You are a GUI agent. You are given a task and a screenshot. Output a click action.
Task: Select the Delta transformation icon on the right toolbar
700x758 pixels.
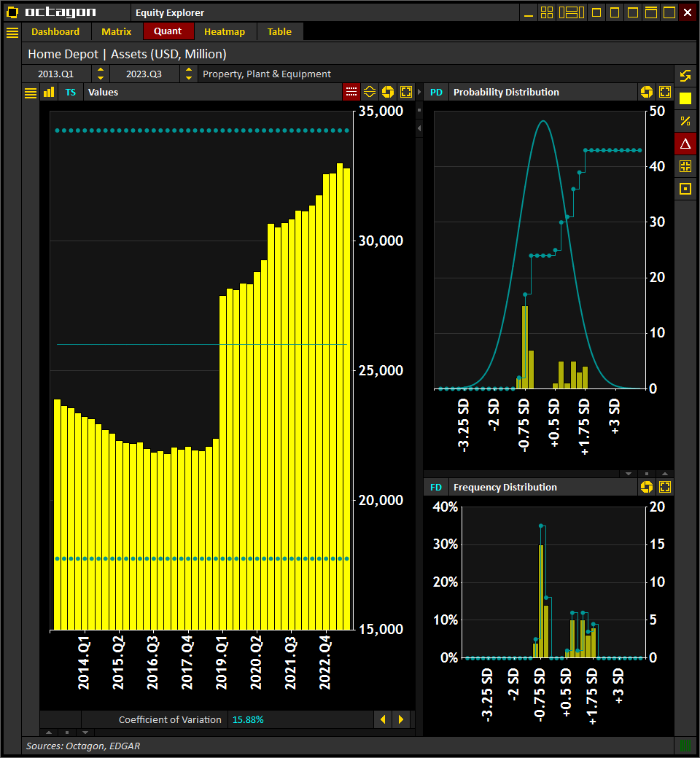(685, 144)
